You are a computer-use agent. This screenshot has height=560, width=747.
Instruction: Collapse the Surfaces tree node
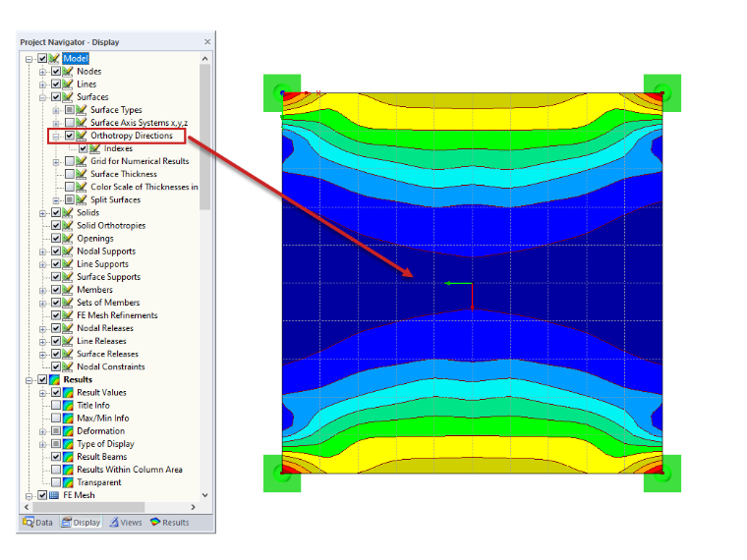[42, 97]
